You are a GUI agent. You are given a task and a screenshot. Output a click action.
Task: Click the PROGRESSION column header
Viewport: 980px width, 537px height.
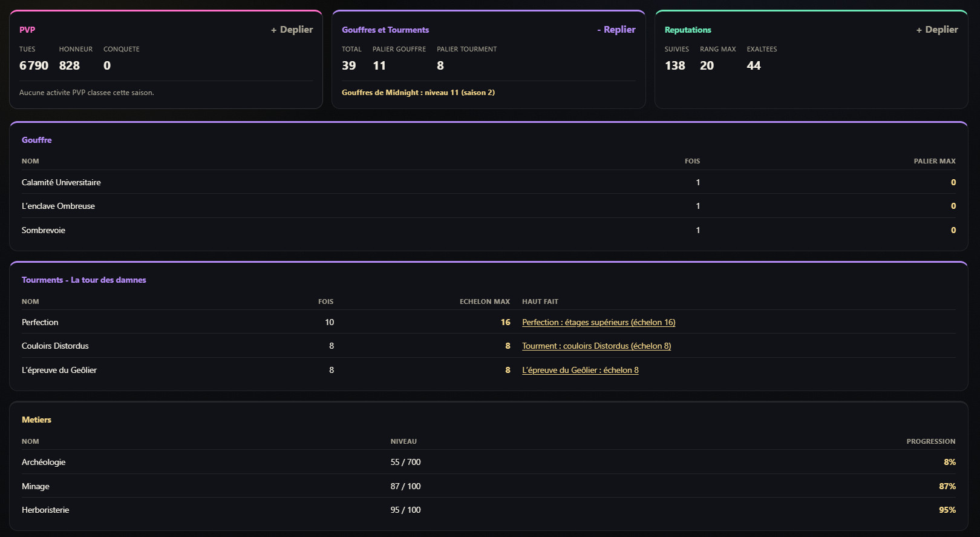pos(931,441)
